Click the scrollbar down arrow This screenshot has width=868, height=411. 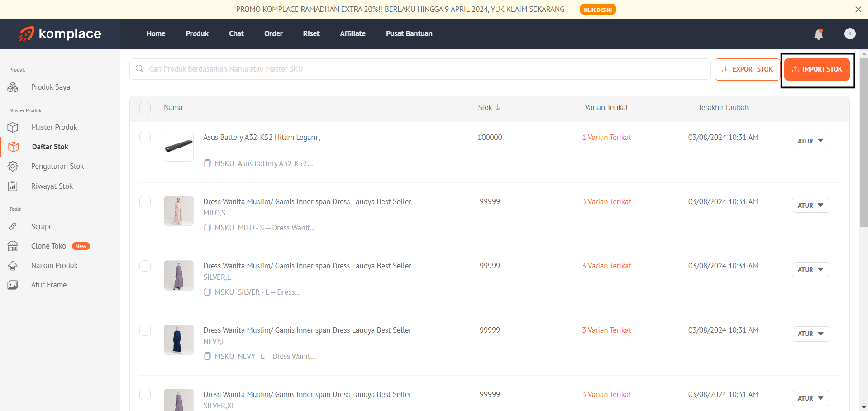[864, 407]
